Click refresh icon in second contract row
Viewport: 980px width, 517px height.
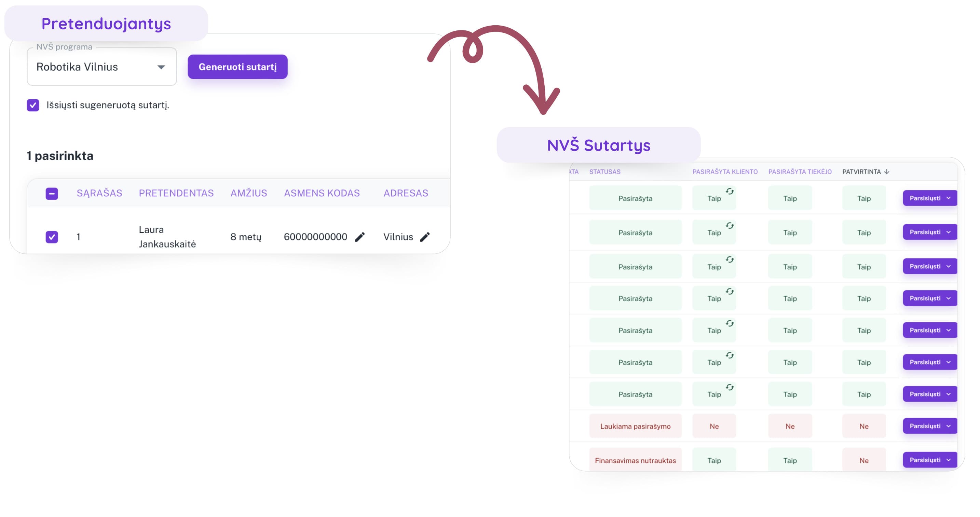tap(729, 225)
